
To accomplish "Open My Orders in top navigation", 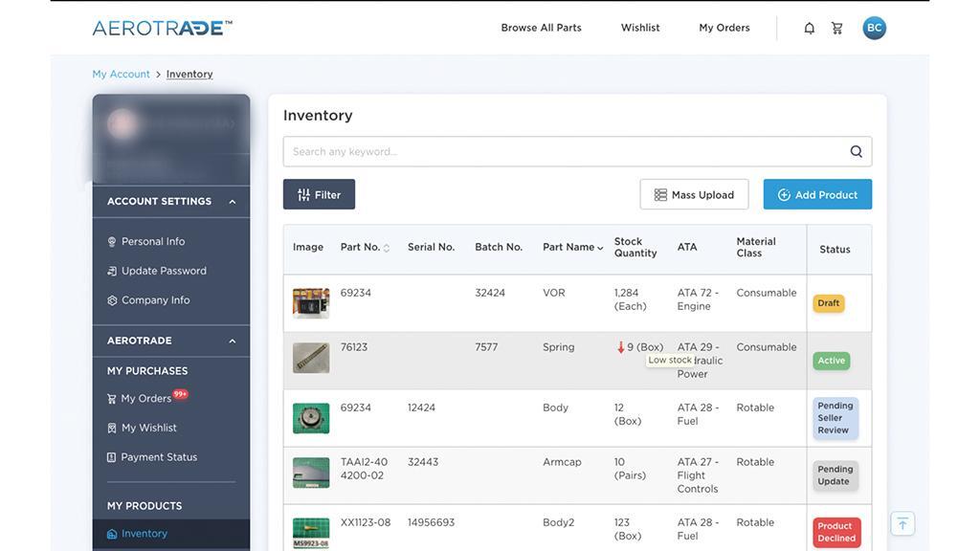I will tap(724, 28).
